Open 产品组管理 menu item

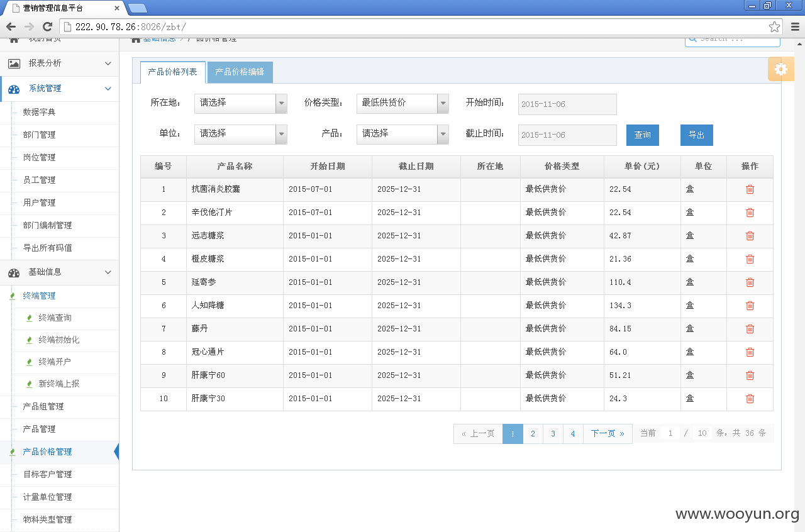pyautogui.click(x=43, y=406)
